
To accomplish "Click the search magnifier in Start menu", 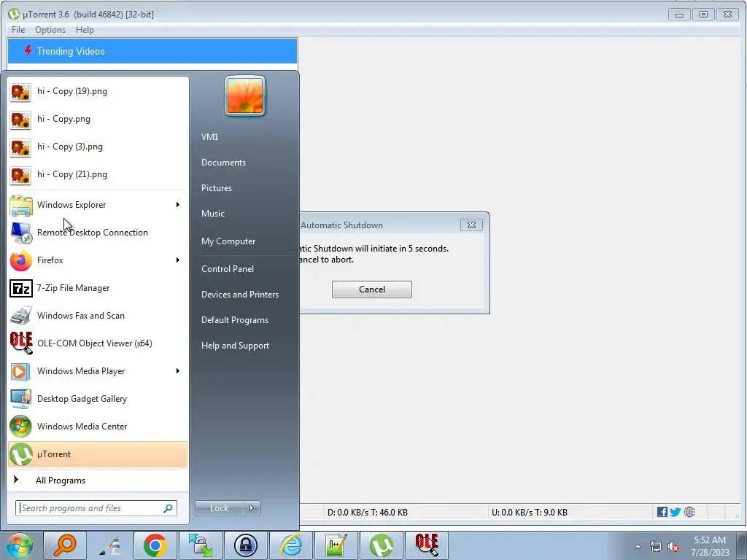I will [169, 508].
